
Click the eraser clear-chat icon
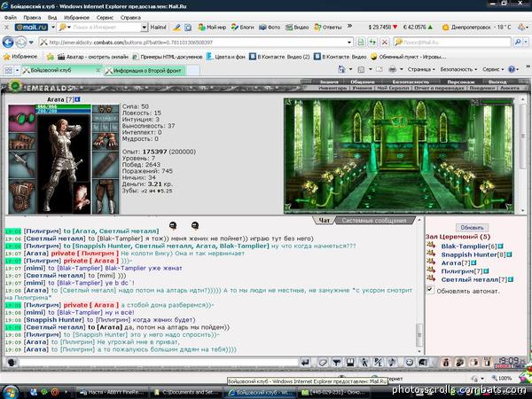click(323, 363)
